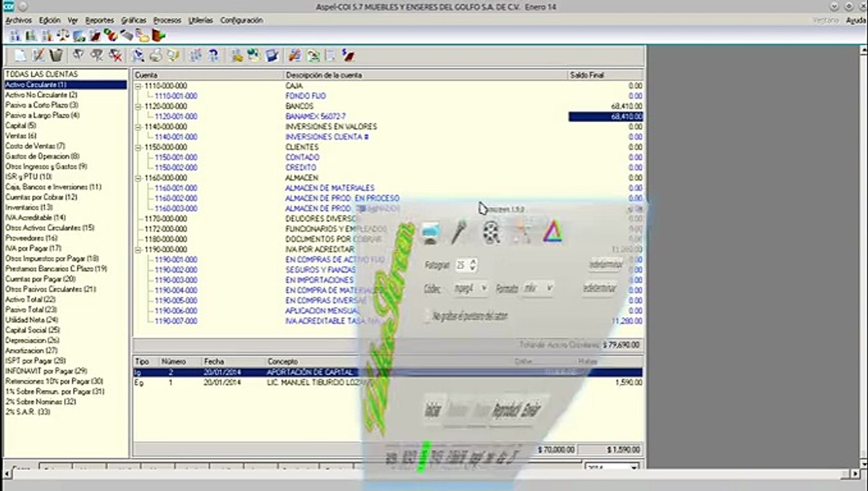The height and width of the screenshot is (491, 868).
Task: Open vokoscreen's Codec mpeg4 dropdown
Action: click(470, 288)
